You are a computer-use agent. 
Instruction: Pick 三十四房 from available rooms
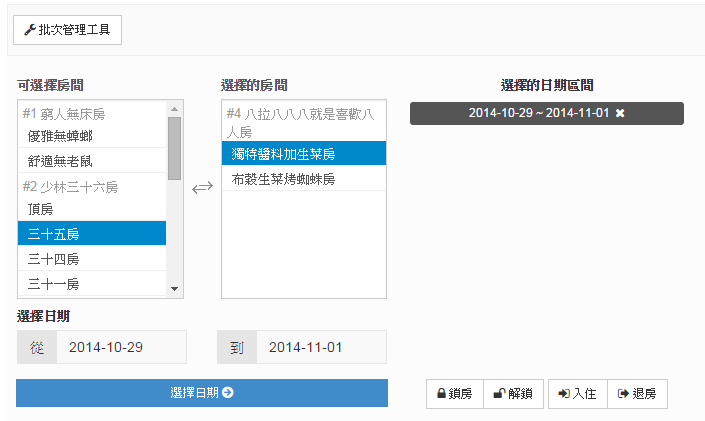coord(92,259)
